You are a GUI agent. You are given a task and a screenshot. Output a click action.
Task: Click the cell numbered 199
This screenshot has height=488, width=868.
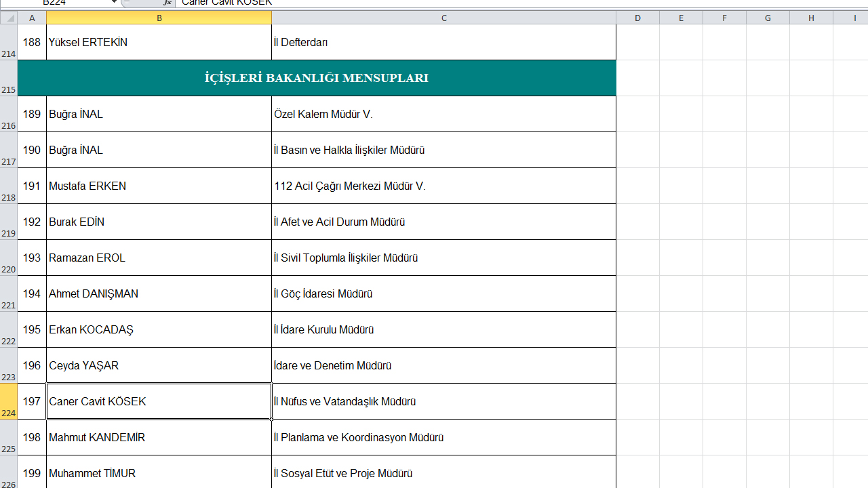point(32,472)
